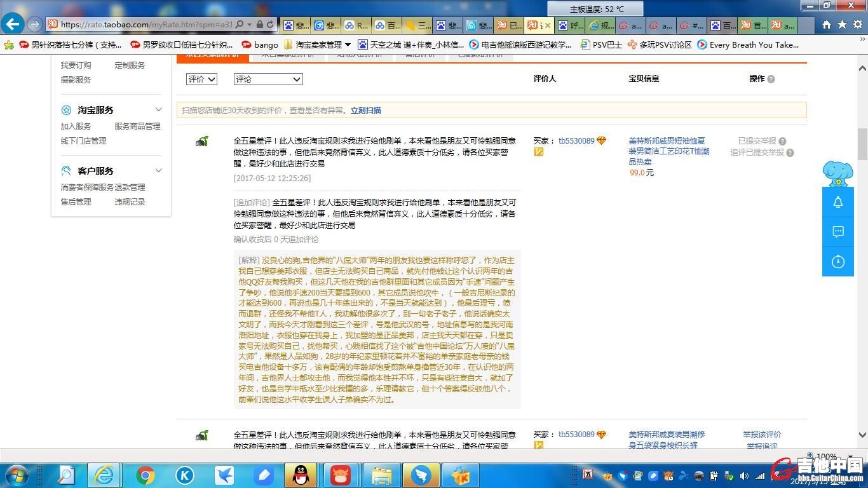The image size is (868, 488).
Task: Open Internet Explorer in the taskbar
Action: click(104, 475)
